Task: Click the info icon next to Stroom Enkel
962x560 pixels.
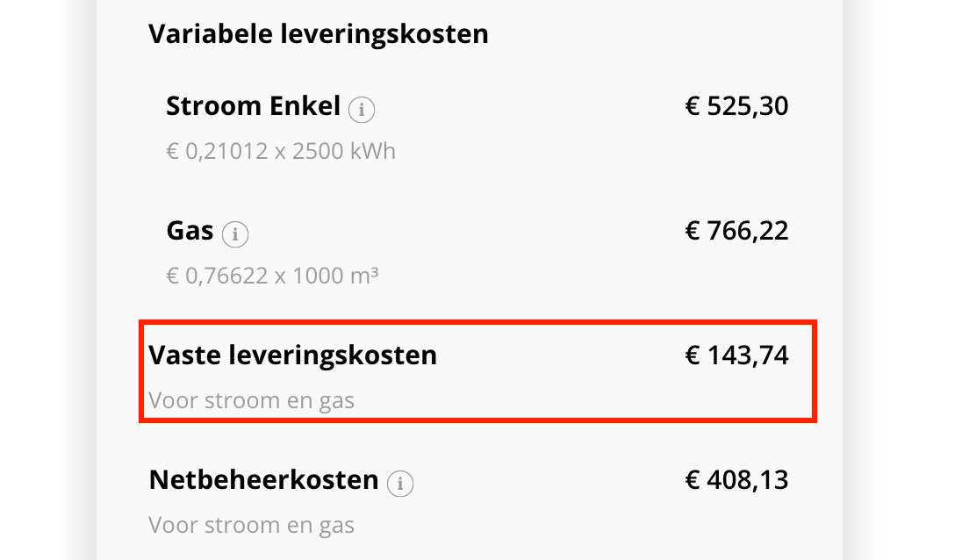Action: tap(362, 110)
